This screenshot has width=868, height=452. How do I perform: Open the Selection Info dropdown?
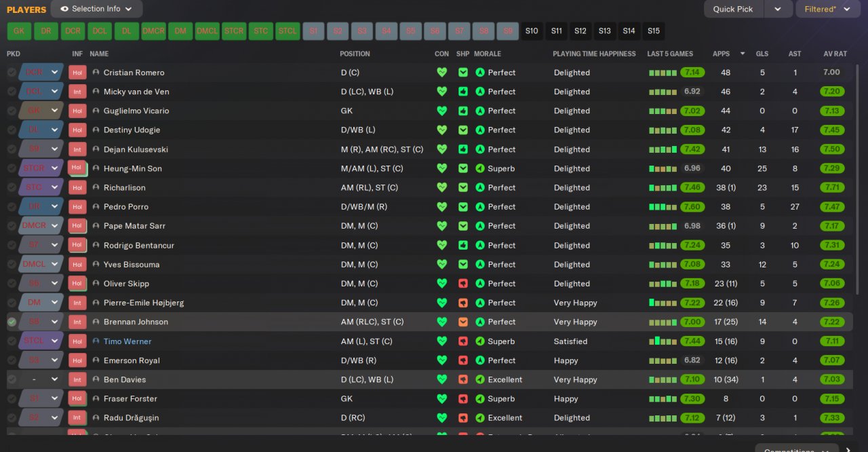[96, 9]
